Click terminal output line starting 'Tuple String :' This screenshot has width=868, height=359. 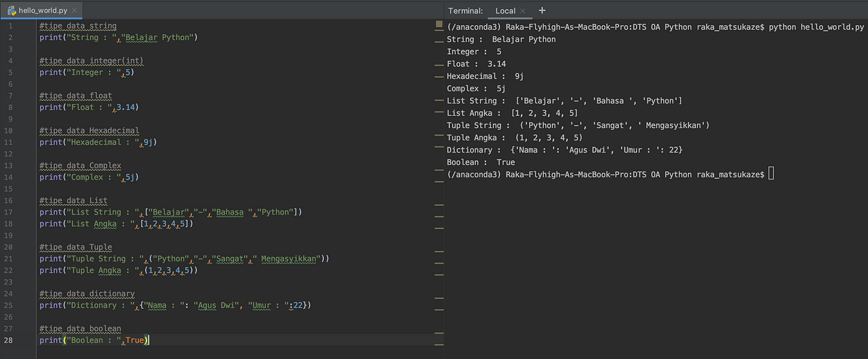(578, 125)
